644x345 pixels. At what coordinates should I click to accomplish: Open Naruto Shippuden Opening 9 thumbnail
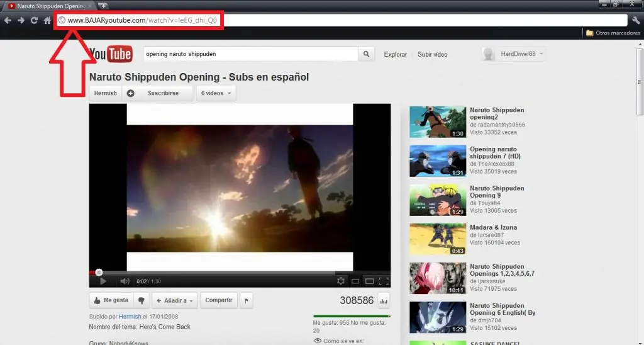(438, 200)
